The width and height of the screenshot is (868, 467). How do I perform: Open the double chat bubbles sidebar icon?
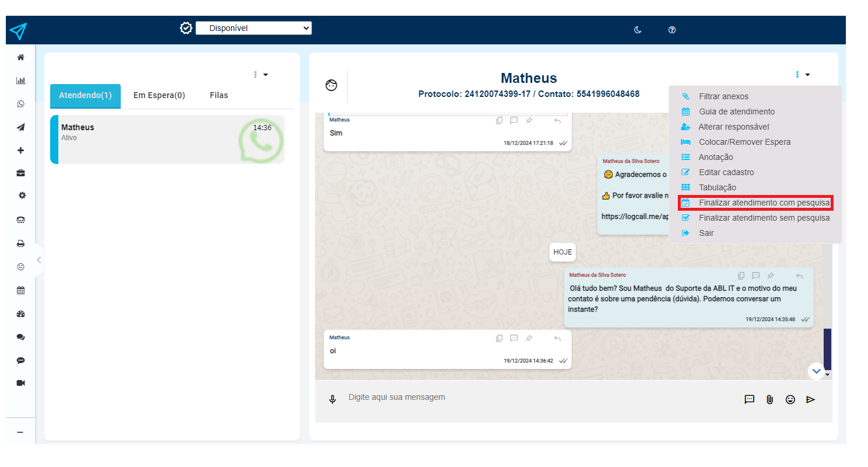(x=21, y=337)
